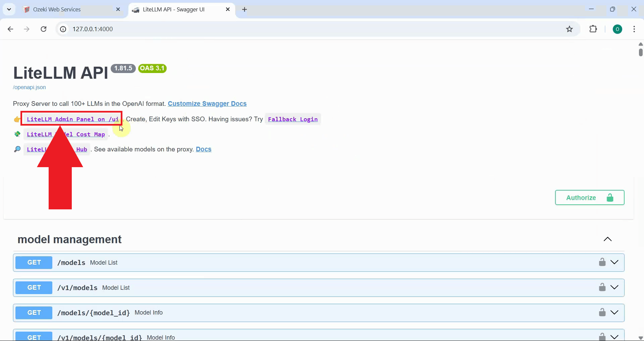Expand the GET /models Model List operation
This screenshot has width=644, height=341.
click(x=615, y=262)
